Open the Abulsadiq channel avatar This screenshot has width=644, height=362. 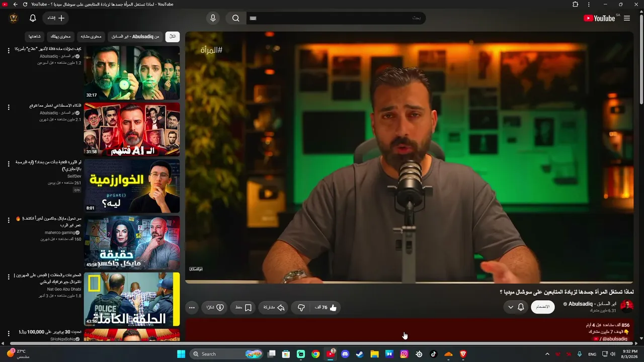627,306
